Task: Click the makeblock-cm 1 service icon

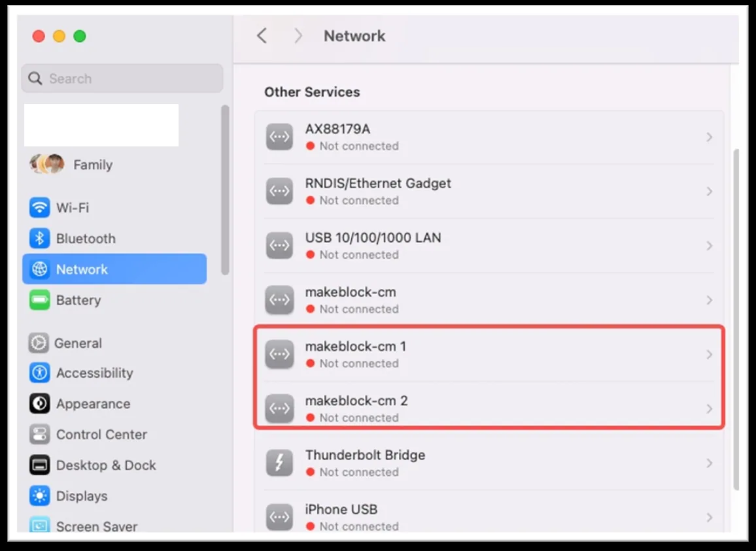Action: click(x=280, y=354)
